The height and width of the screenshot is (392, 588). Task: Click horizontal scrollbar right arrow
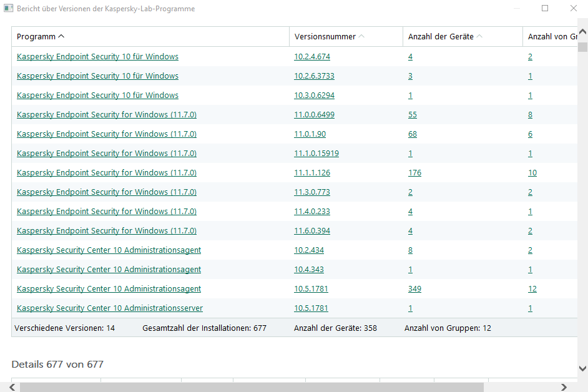564,387
